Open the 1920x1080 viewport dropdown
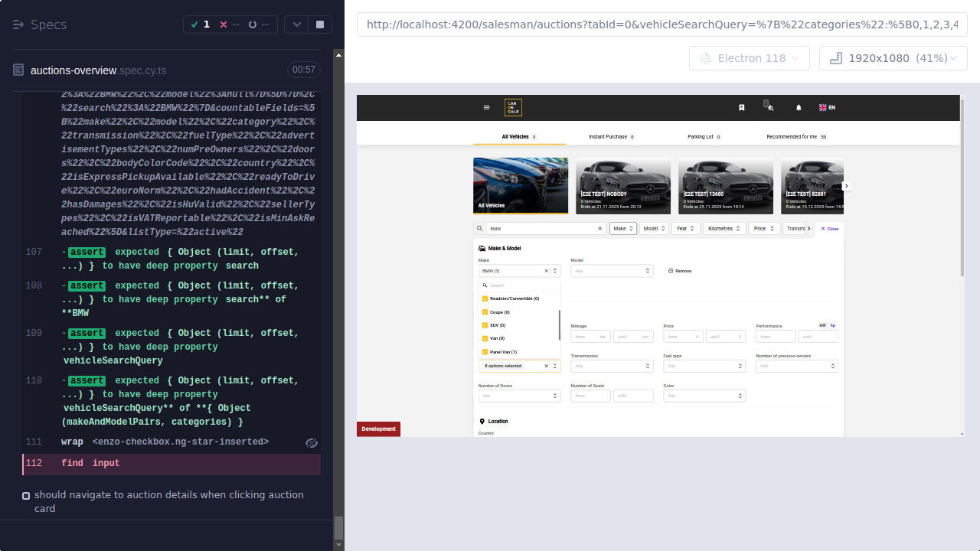 point(893,57)
